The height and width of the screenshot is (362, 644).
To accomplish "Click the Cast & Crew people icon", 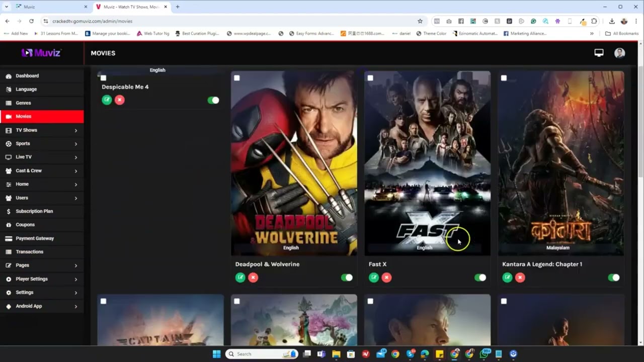I will [x=9, y=171].
